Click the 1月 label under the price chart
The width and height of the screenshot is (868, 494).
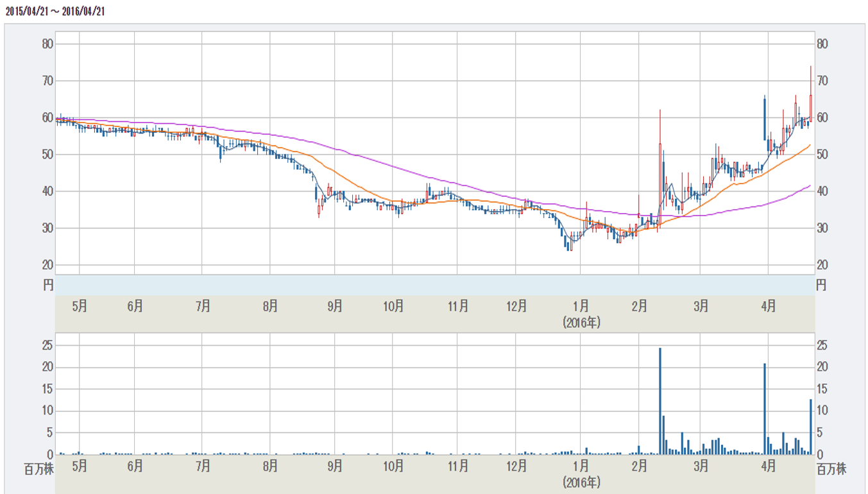point(581,306)
